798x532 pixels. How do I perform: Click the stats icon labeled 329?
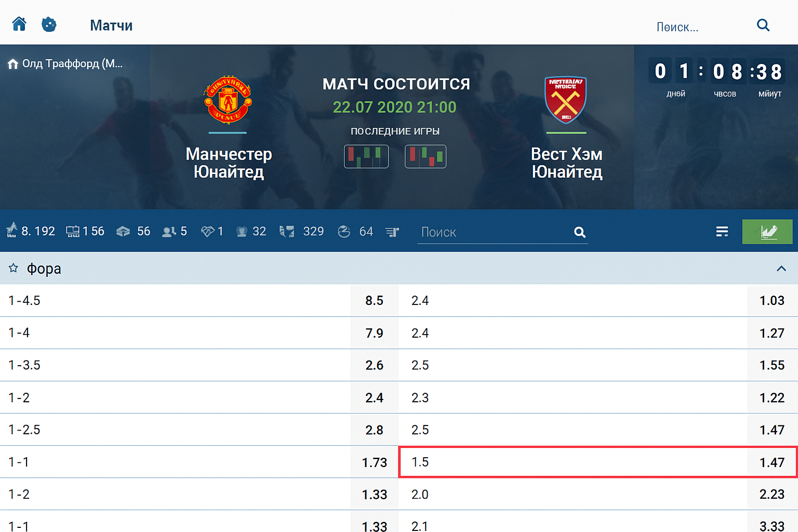coord(287,232)
